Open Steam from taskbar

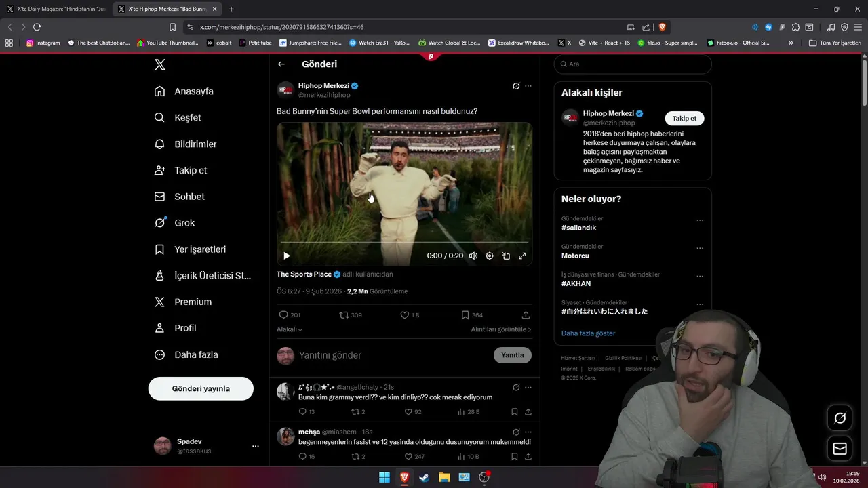click(x=424, y=477)
